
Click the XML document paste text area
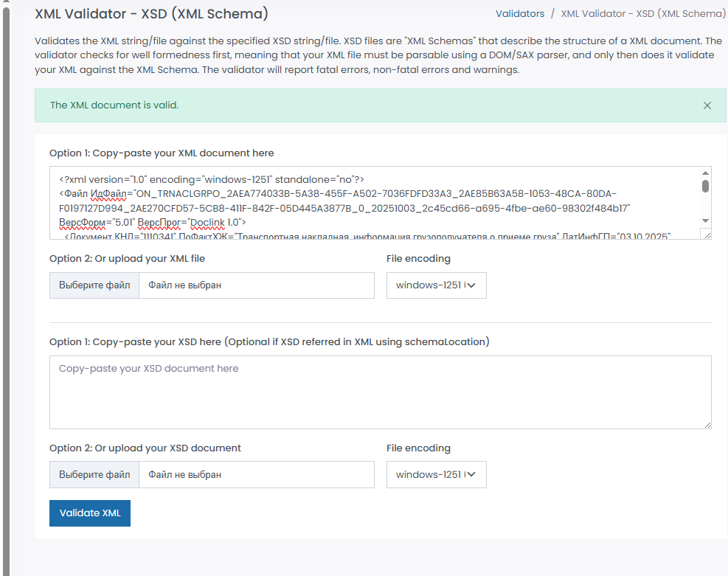tap(369, 203)
